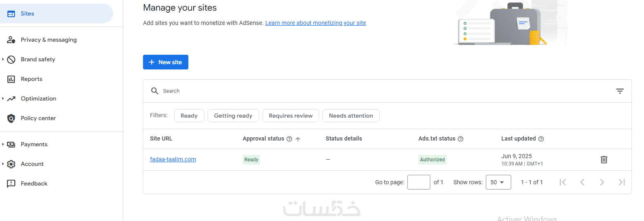The image size is (644, 221).
Task: Click the New site button
Action: 165,62
